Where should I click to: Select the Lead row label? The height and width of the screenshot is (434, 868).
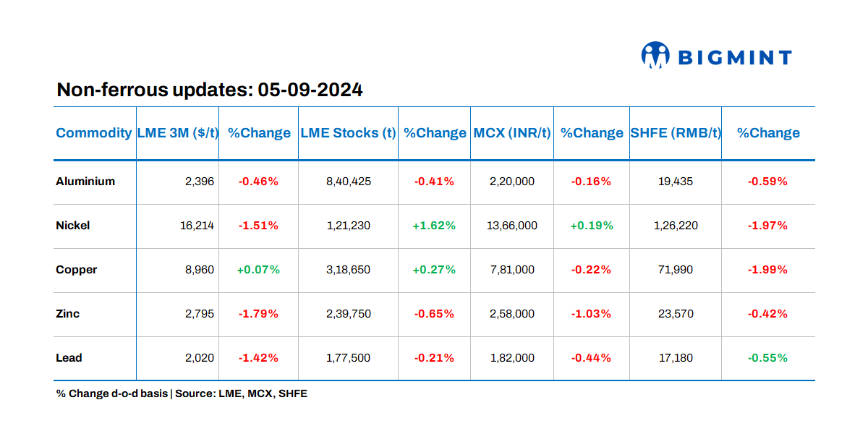69,358
